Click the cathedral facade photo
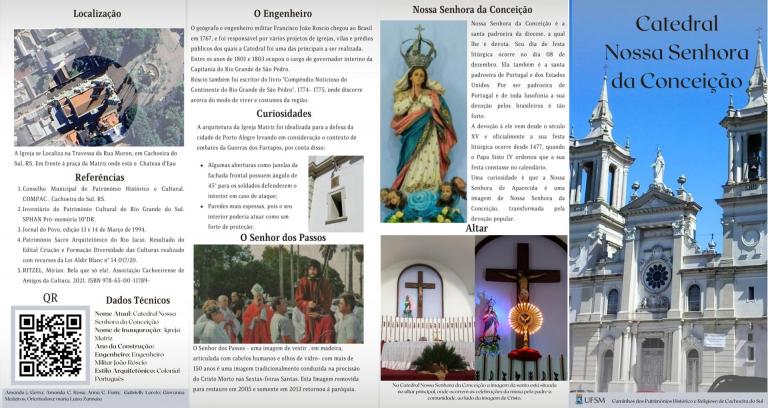 click(668, 250)
